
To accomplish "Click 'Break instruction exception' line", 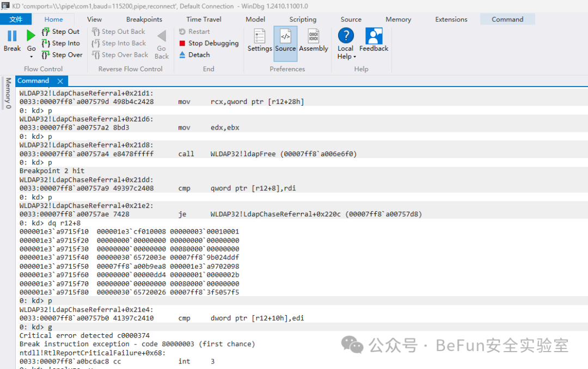I will (x=137, y=344).
